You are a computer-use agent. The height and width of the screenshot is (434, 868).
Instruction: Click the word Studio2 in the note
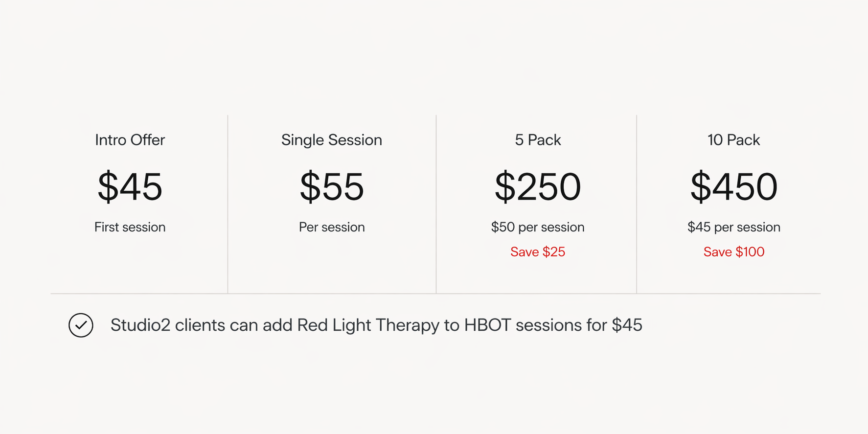click(140, 325)
